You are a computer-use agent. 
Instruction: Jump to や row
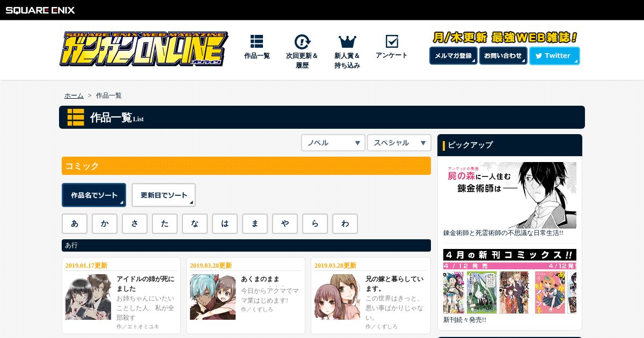(285, 224)
